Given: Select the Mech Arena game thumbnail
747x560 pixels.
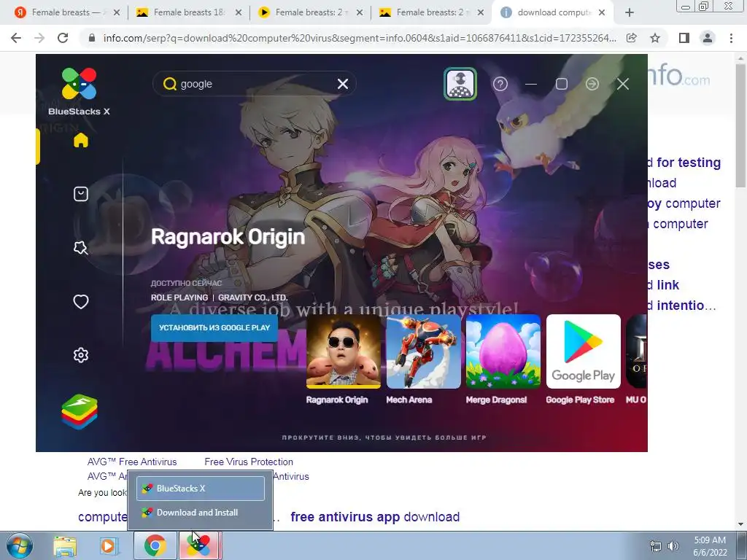Looking at the screenshot, I should point(424,351).
